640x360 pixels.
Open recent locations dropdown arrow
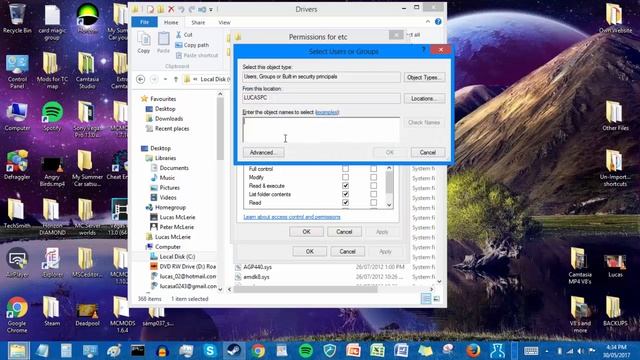click(165, 79)
